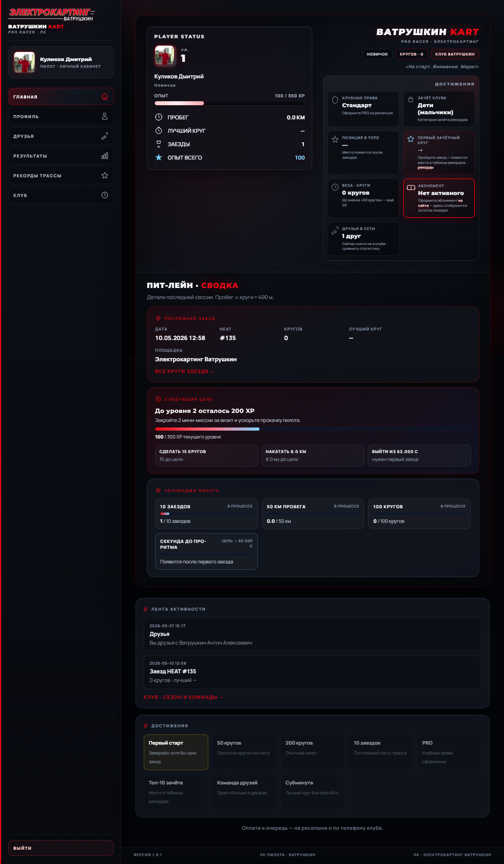Click the shield icon in Клубные права card
The height and width of the screenshot is (864, 504).
tap(335, 100)
